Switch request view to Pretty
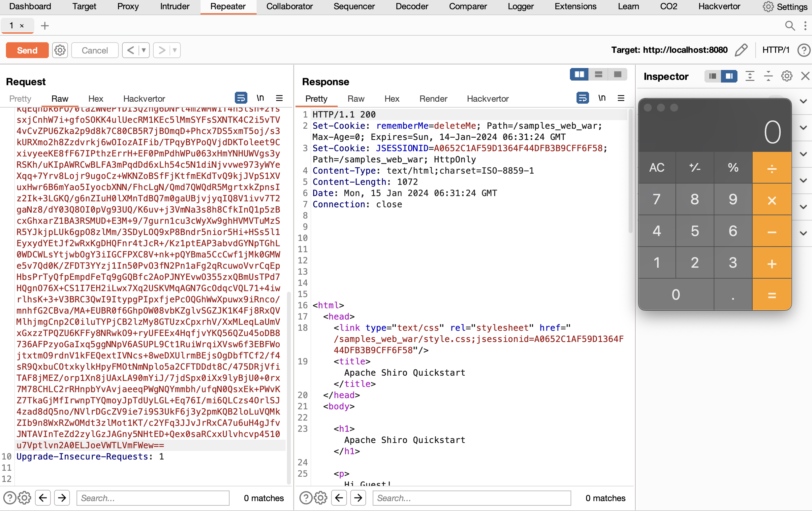Screen dimensions: 812x511 pyautogui.click(x=20, y=99)
